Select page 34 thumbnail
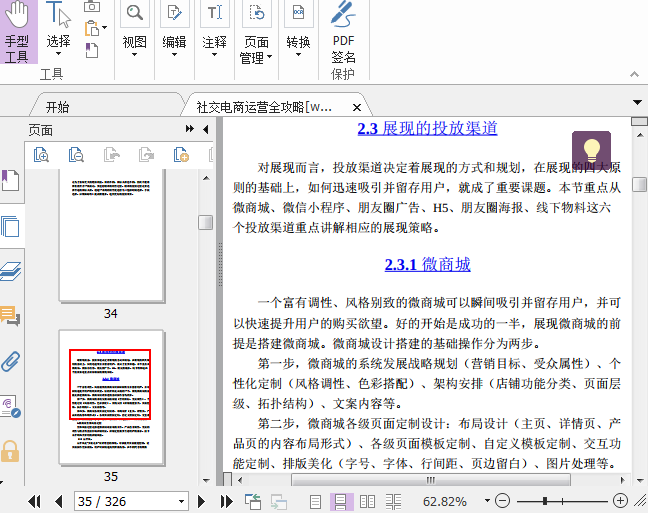 pyautogui.click(x=111, y=236)
